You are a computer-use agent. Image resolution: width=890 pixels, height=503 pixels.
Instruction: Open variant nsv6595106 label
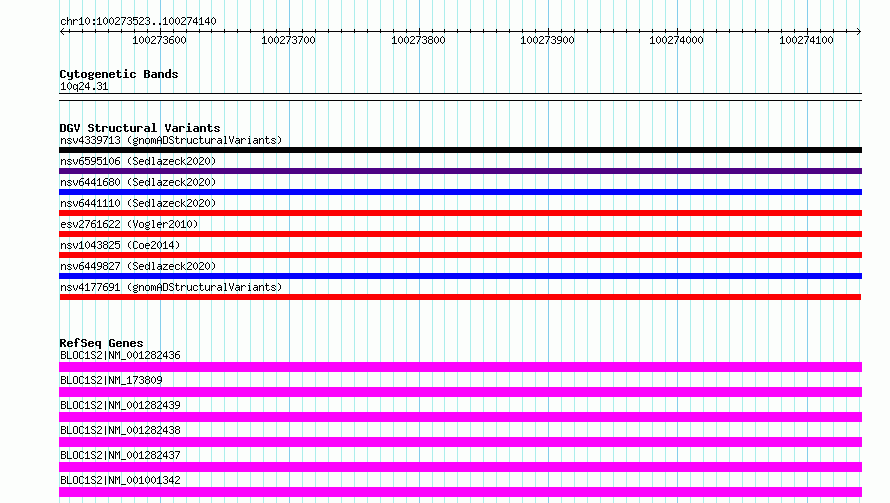pos(138,161)
